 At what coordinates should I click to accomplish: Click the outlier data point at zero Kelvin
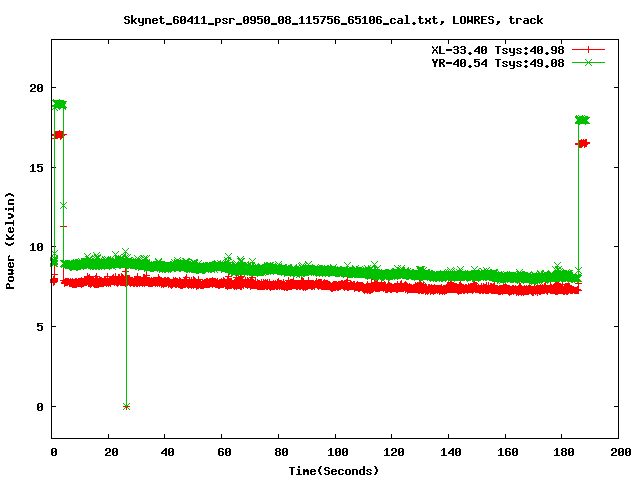coord(127,407)
